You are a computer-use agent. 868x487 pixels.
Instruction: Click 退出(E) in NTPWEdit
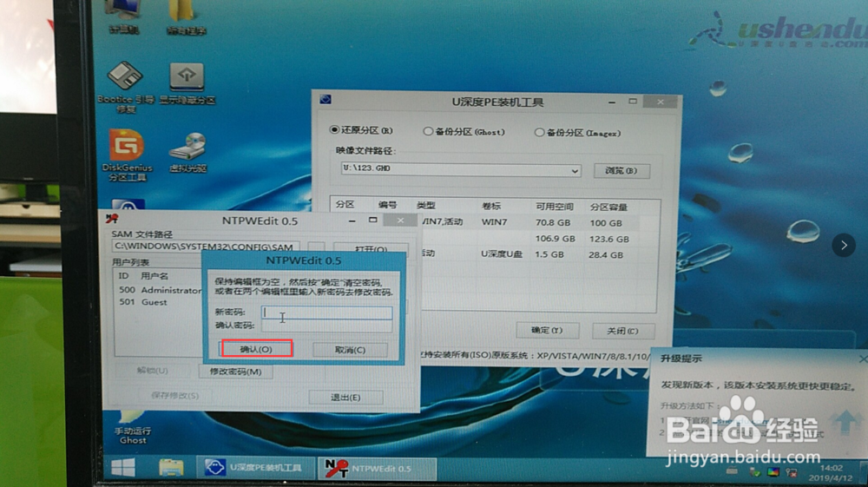coord(345,397)
